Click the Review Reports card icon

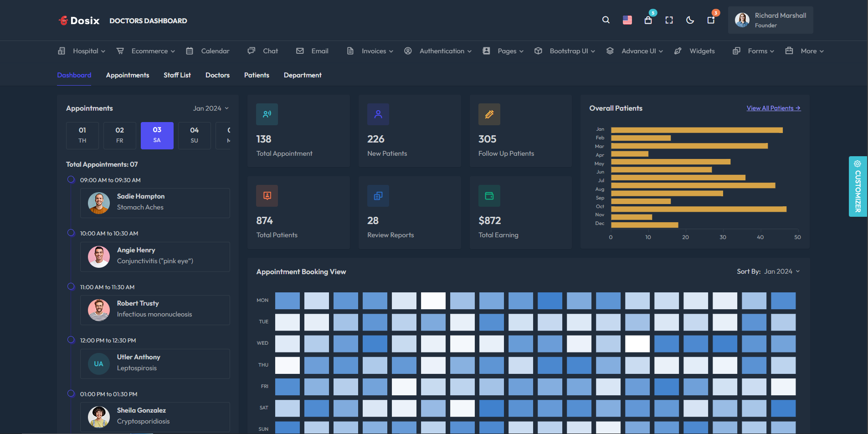[x=378, y=196]
